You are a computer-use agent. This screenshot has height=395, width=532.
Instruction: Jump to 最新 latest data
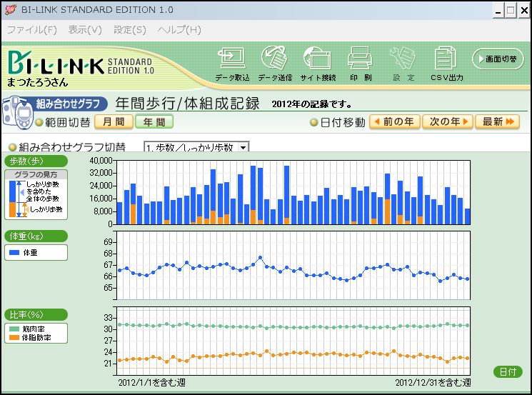[x=497, y=122]
